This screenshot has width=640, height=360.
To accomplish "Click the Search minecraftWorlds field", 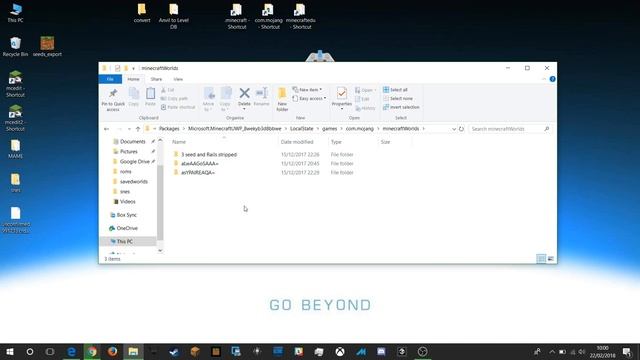I will point(510,129).
